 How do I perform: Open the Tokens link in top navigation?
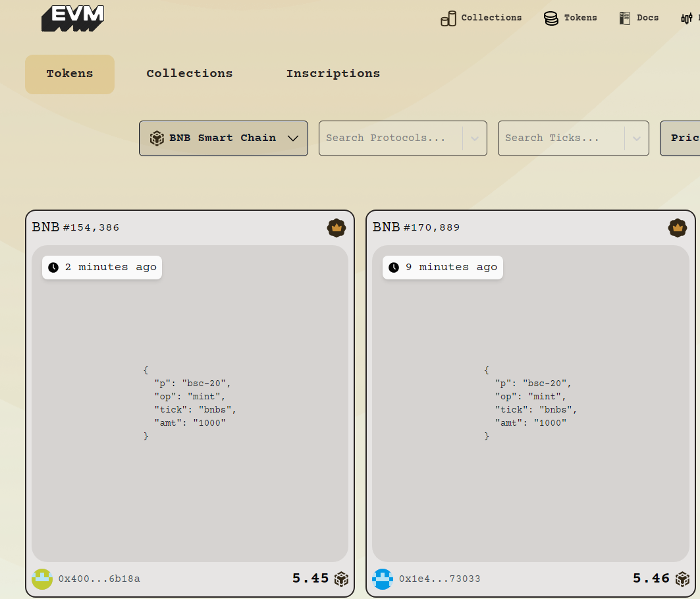click(580, 17)
